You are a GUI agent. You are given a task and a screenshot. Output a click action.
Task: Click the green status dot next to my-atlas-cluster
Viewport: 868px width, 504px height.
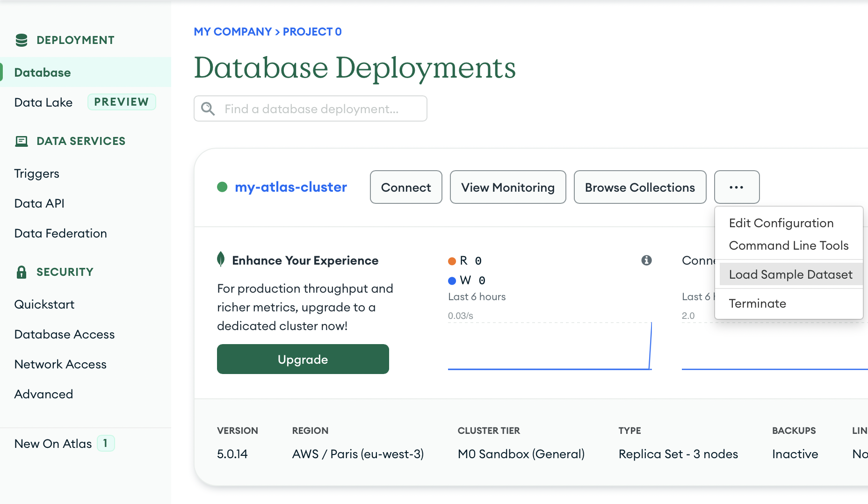pyautogui.click(x=222, y=187)
